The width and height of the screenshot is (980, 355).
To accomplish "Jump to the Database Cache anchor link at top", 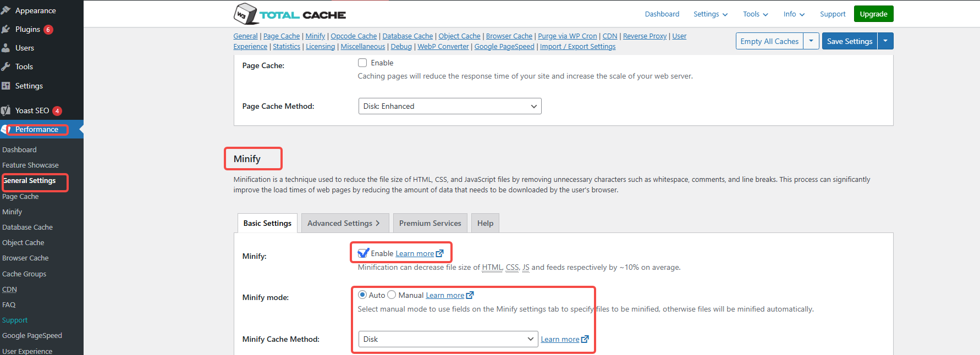I will tap(408, 36).
